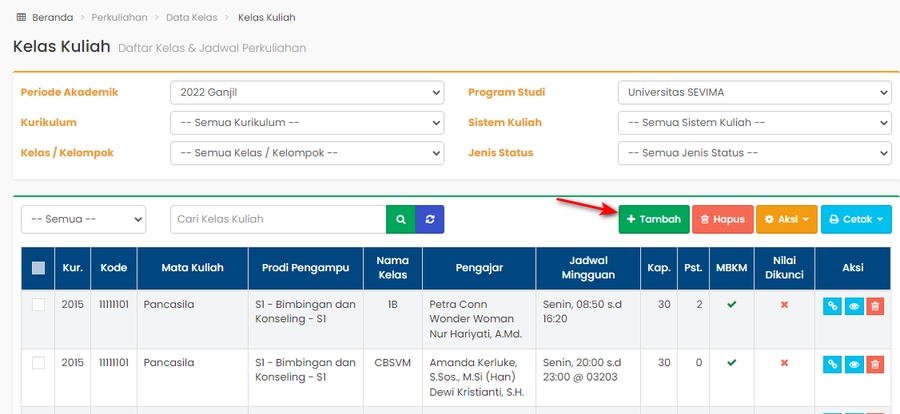The width and height of the screenshot is (900, 414).
Task: Click the green Tambah button
Action: [x=653, y=219]
